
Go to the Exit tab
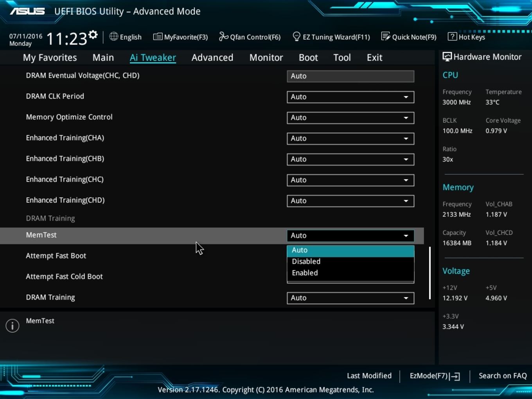[374, 58]
